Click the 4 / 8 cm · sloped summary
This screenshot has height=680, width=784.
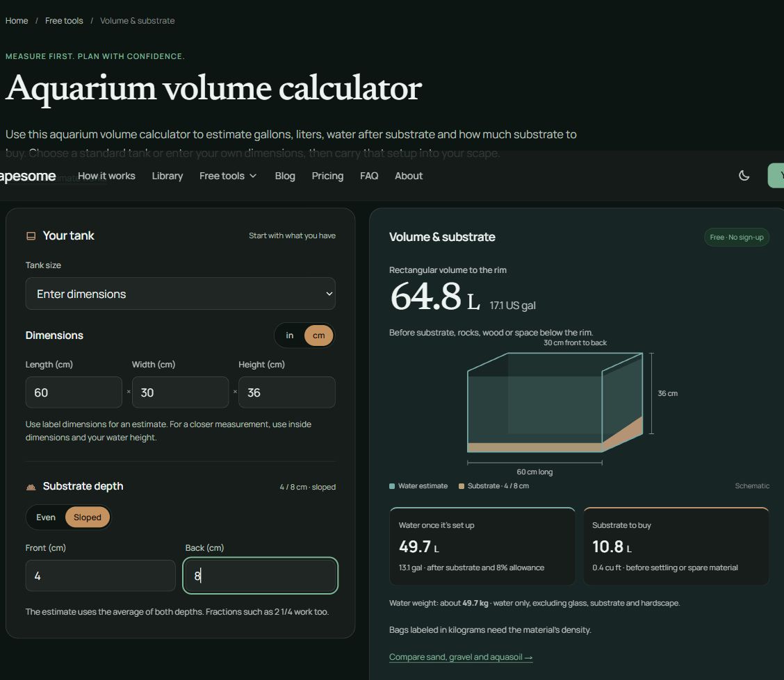[307, 487]
